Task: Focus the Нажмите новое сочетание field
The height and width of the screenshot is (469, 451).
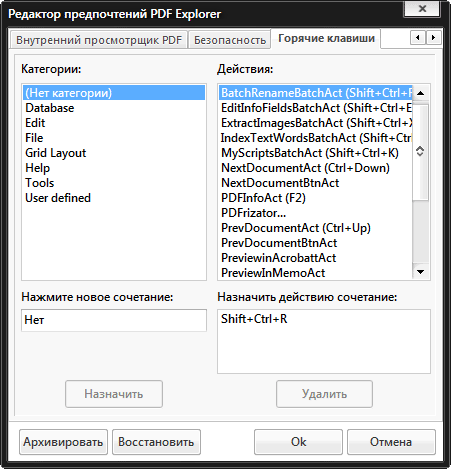Action: point(114,320)
